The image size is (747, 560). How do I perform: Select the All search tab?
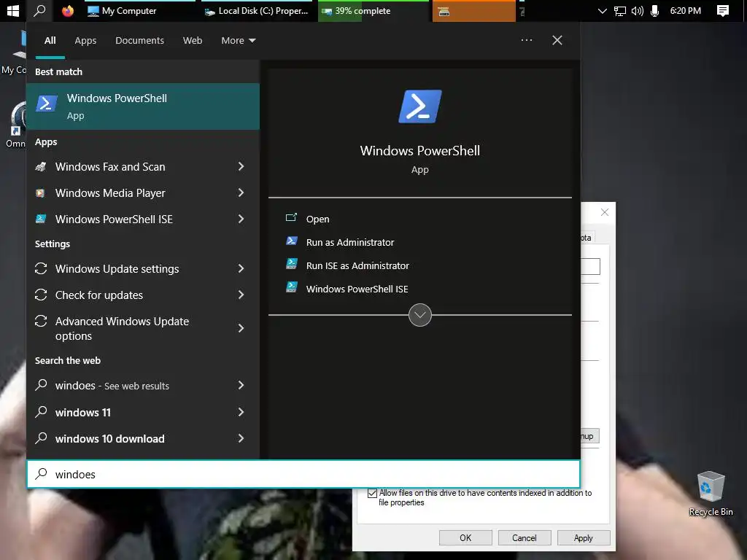coord(50,41)
